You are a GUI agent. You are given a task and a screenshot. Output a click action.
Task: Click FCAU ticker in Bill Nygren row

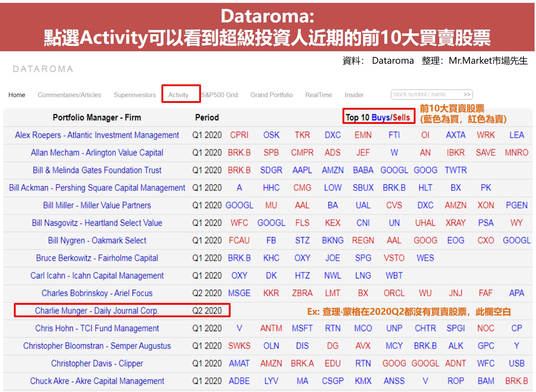239,240
